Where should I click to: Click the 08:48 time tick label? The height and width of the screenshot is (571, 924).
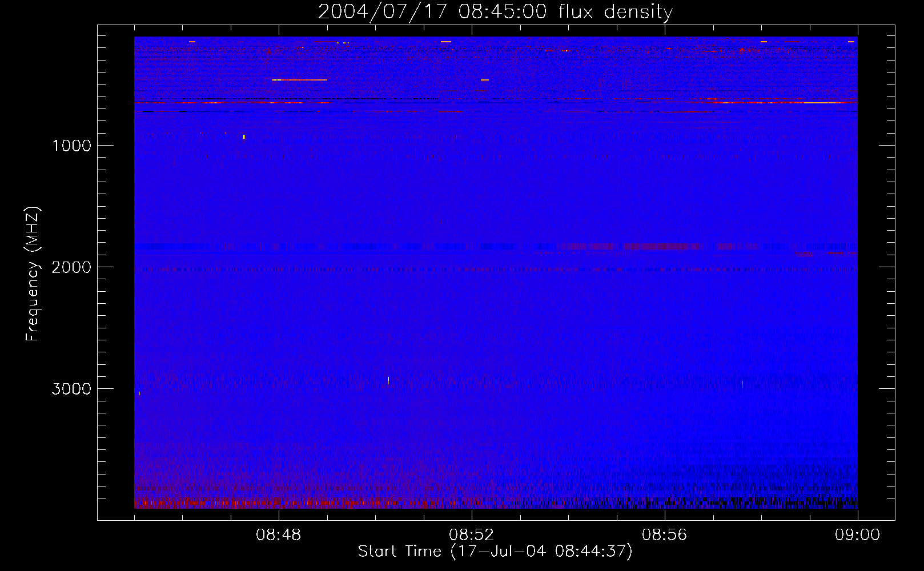tap(279, 535)
